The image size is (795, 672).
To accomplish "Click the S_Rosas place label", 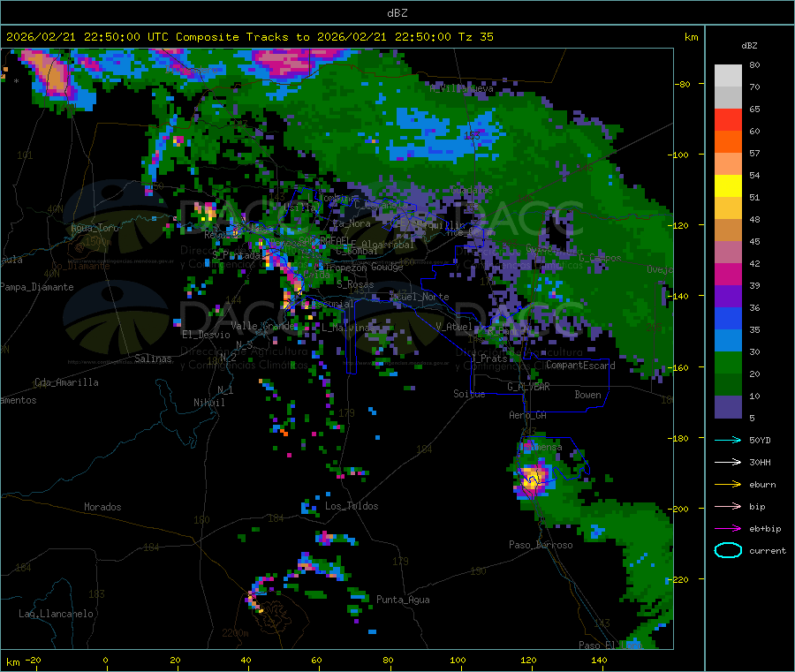I will pyautogui.click(x=355, y=285).
